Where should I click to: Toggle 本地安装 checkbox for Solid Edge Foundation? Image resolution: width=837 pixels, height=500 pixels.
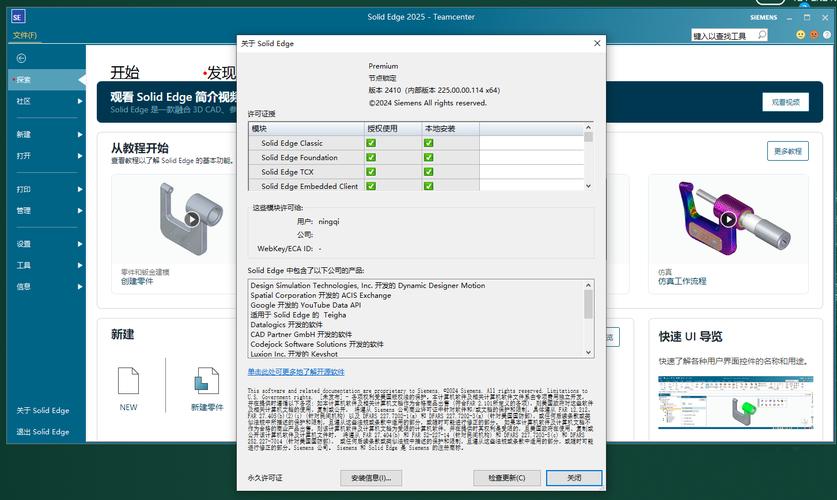pyautogui.click(x=429, y=157)
